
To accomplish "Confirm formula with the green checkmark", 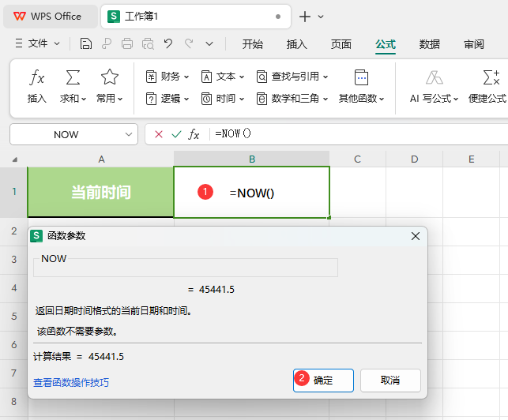I will (176, 134).
